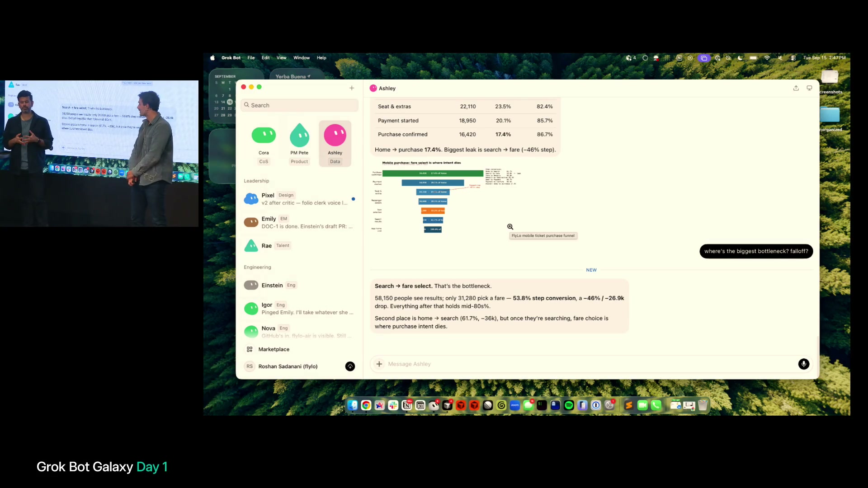Select the PM Pete Product agent card
This screenshot has height=488, width=868.
[299, 144]
